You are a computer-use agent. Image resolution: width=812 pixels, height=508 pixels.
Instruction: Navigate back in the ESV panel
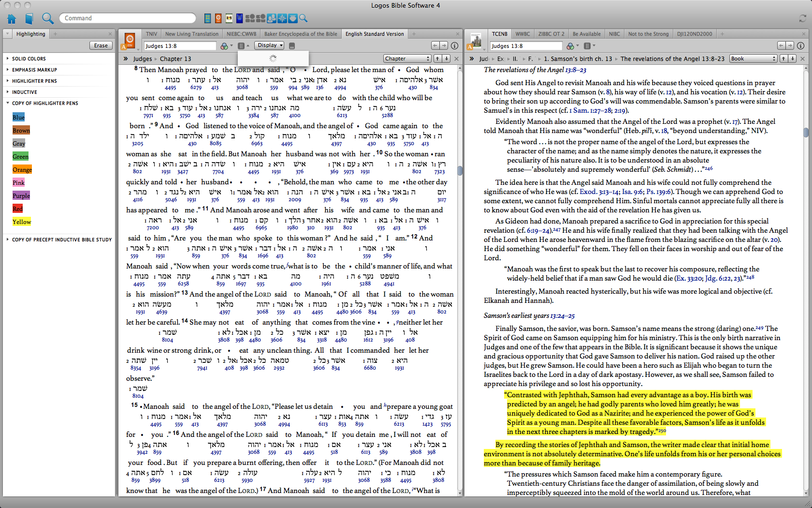pyautogui.click(x=435, y=45)
